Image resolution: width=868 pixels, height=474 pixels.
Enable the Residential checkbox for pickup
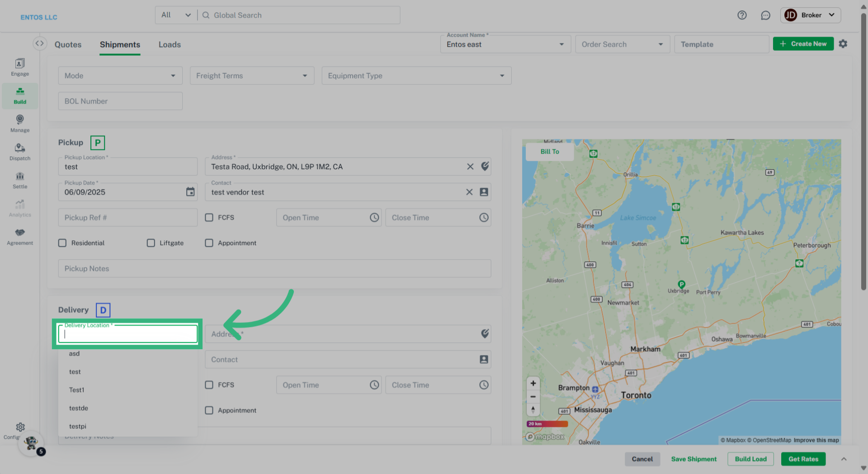(62, 243)
